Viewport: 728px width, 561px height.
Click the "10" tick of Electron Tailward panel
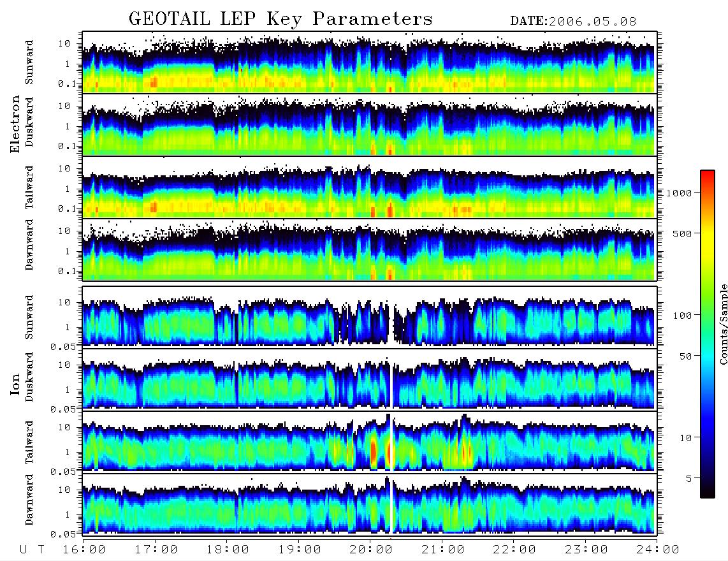pyautogui.click(x=64, y=168)
